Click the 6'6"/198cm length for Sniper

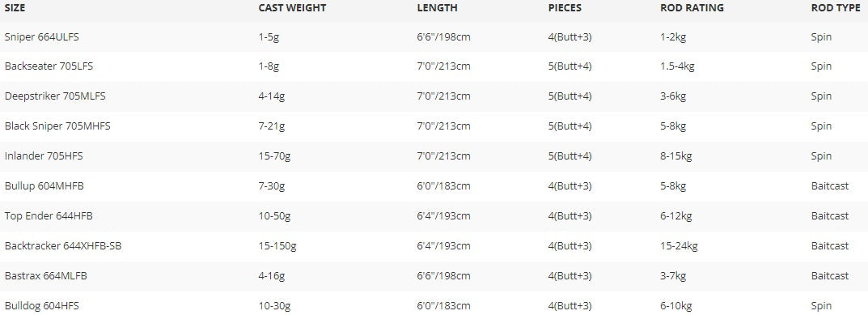click(x=443, y=37)
